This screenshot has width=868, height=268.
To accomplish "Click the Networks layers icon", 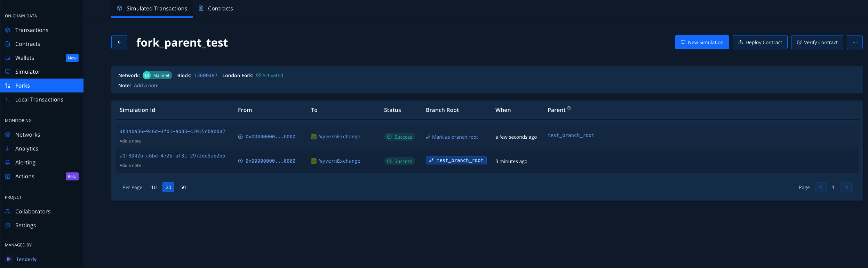I will pos(8,135).
